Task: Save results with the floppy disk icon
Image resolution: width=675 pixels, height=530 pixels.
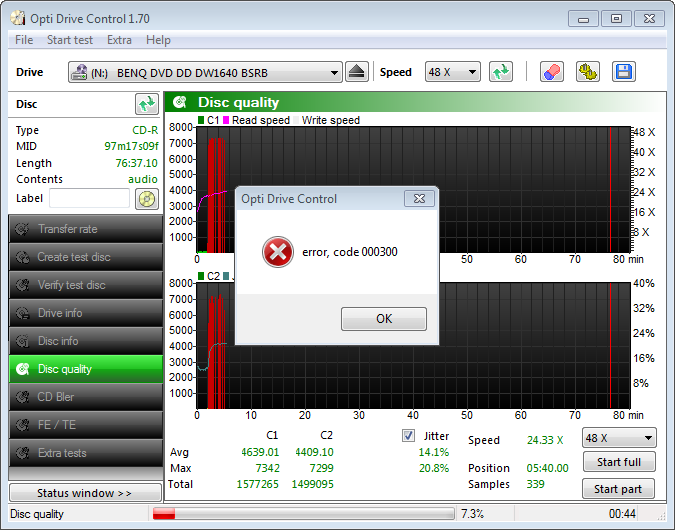Action: 623,72
